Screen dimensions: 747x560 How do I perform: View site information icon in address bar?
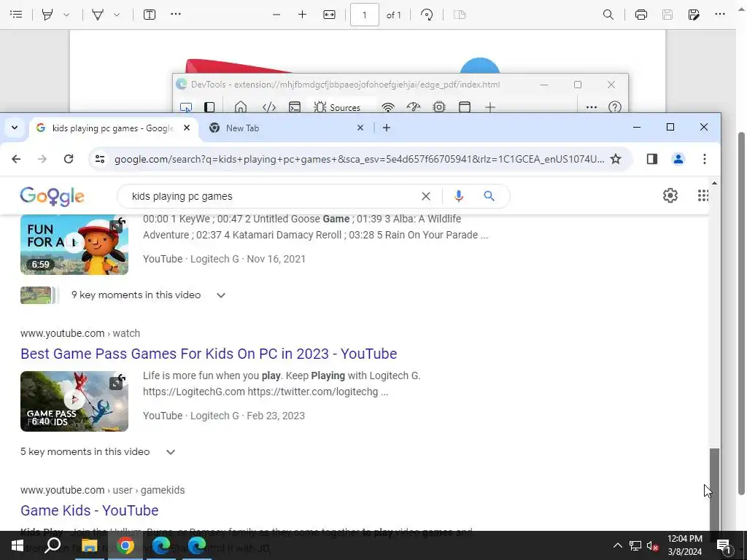99,159
